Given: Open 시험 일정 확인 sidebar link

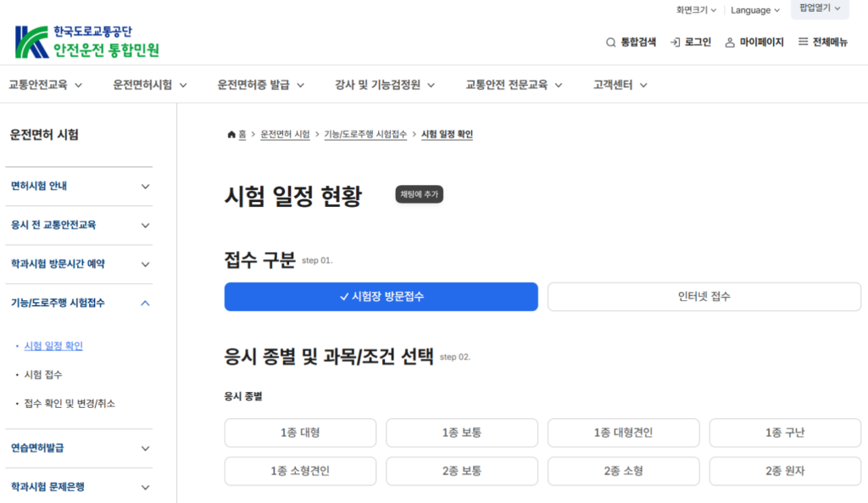Looking at the screenshot, I should (53, 346).
